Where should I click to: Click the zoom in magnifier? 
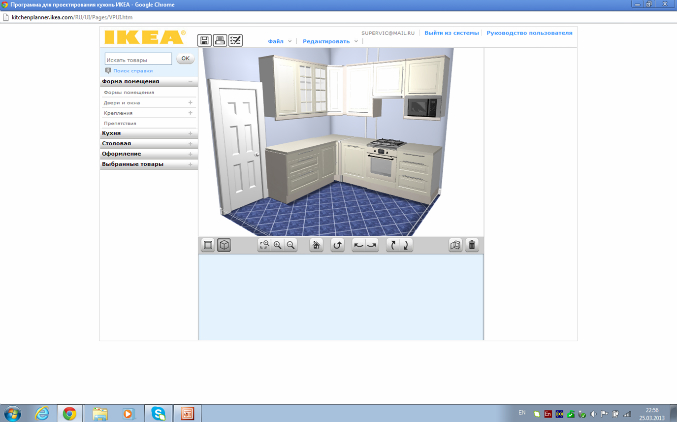pos(277,245)
